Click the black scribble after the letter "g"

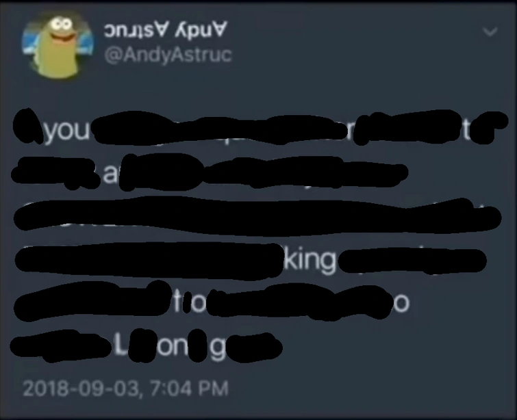click(x=254, y=347)
